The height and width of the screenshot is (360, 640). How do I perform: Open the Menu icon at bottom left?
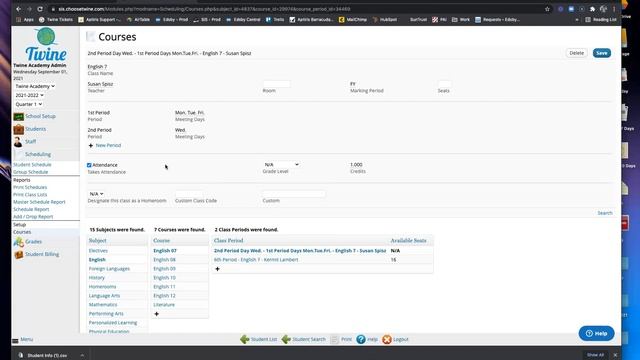(x=16, y=340)
